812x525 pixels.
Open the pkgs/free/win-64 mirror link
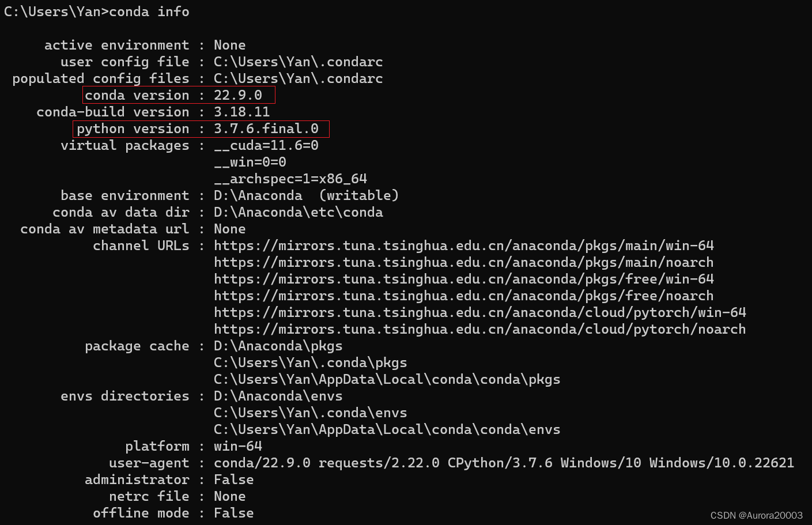pyautogui.click(x=463, y=278)
